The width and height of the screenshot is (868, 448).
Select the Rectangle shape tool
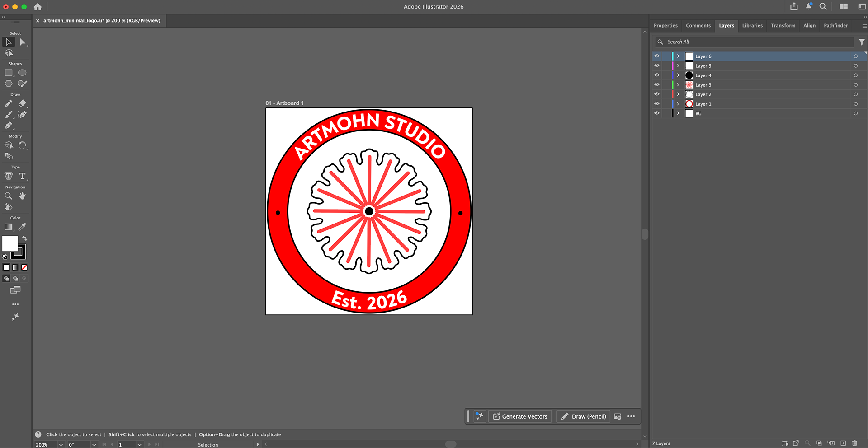[x=9, y=73]
